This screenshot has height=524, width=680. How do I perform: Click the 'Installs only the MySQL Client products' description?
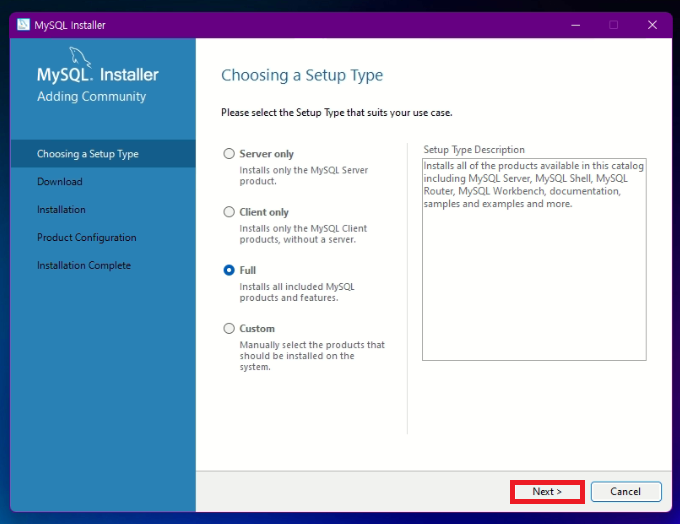click(303, 234)
